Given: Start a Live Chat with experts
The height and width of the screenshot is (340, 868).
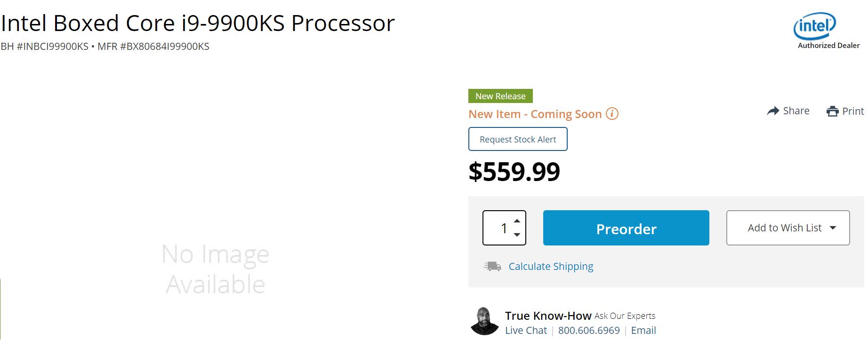Looking at the screenshot, I should pyautogui.click(x=526, y=331).
